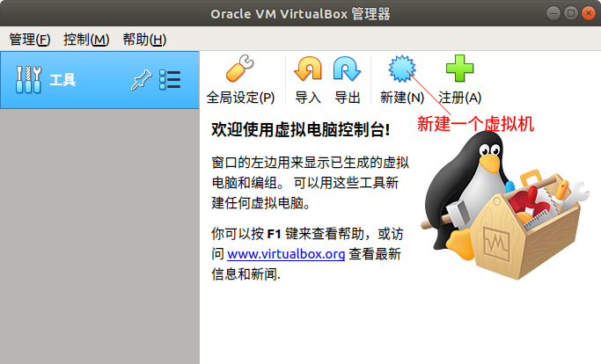Click the pin icon in 工具 row
The height and width of the screenshot is (364, 601).
[x=141, y=80]
